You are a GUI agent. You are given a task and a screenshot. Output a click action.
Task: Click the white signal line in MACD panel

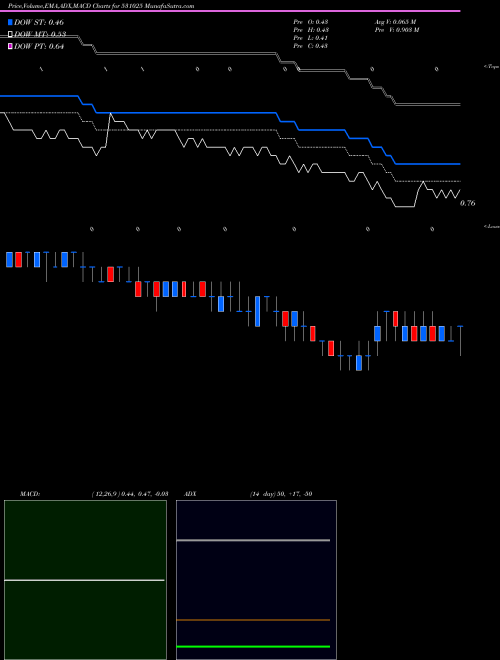(x=84, y=580)
